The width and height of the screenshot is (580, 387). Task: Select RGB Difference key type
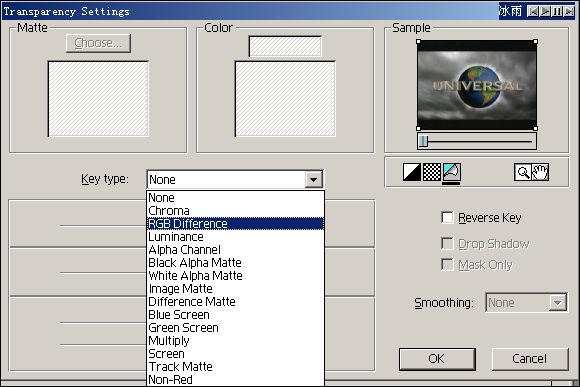point(235,224)
